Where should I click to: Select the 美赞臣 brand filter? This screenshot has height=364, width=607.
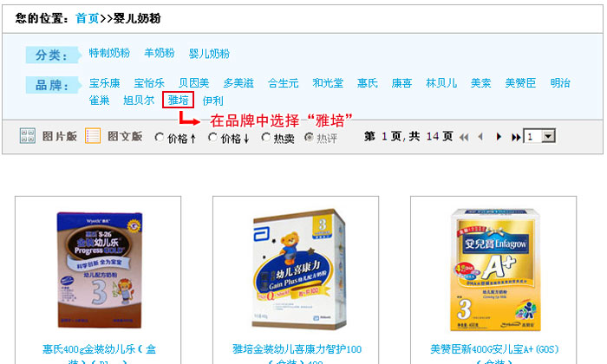[520, 83]
